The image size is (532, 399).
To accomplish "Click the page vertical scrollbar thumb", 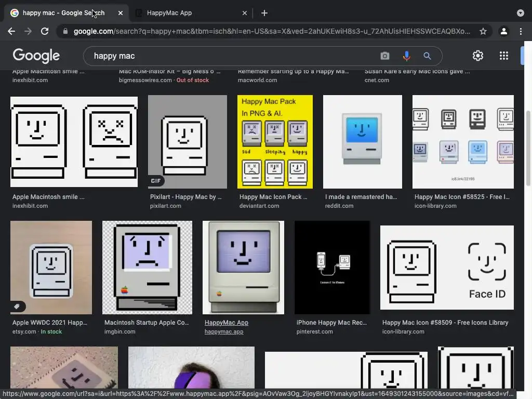I will coord(528,148).
